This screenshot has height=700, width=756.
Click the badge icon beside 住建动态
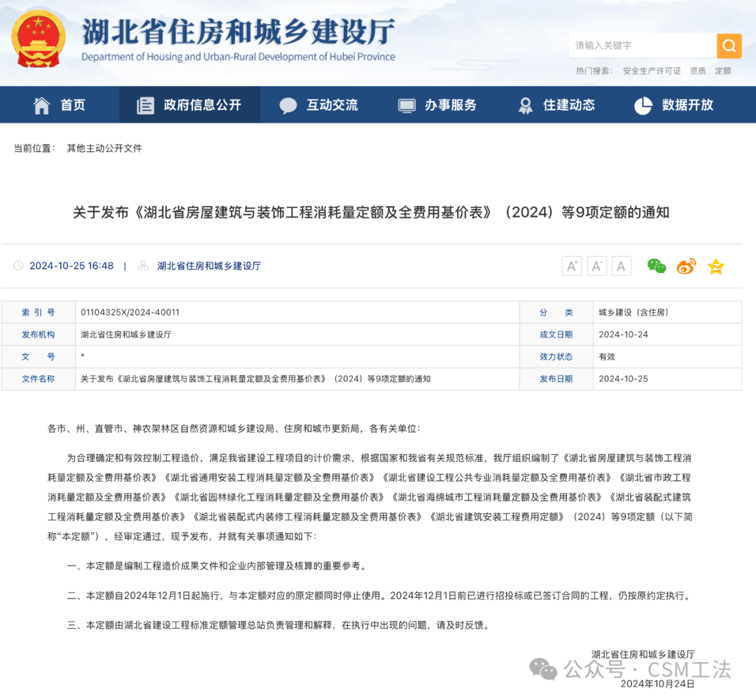tap(526, 105)
